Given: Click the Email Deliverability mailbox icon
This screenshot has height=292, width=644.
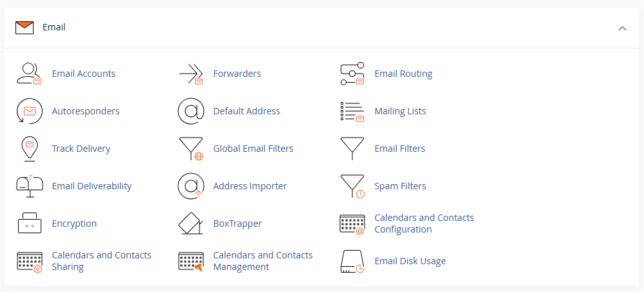Looking at the screenshot, I should (29, 186).
